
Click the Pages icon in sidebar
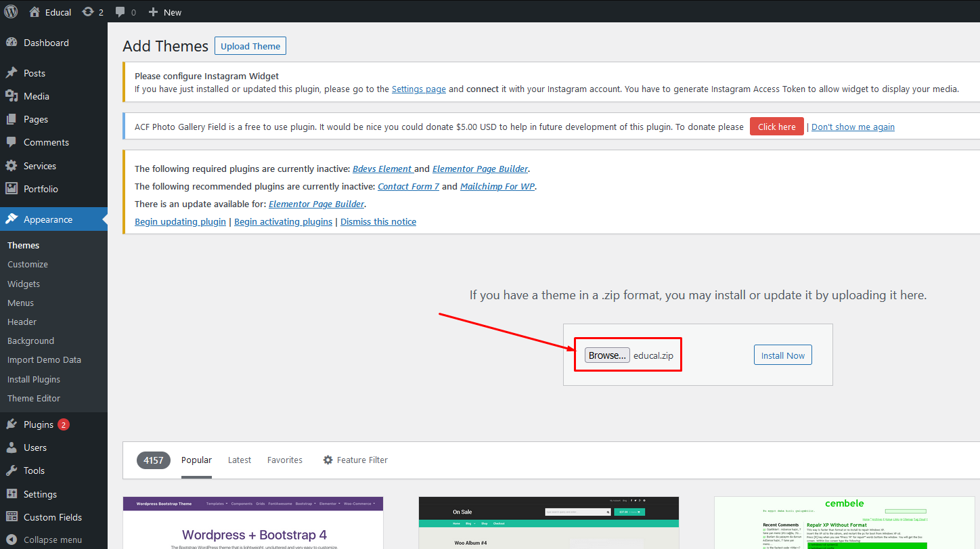(12, 119)
